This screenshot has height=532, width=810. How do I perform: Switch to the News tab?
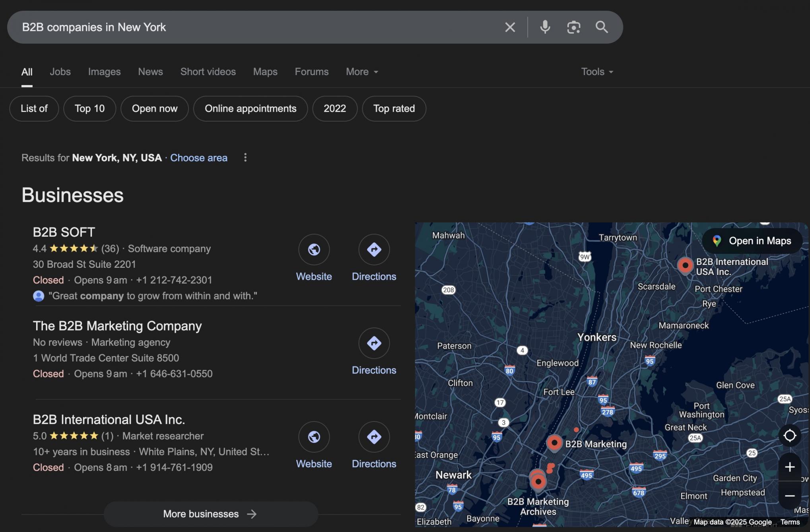click(150, 72)
